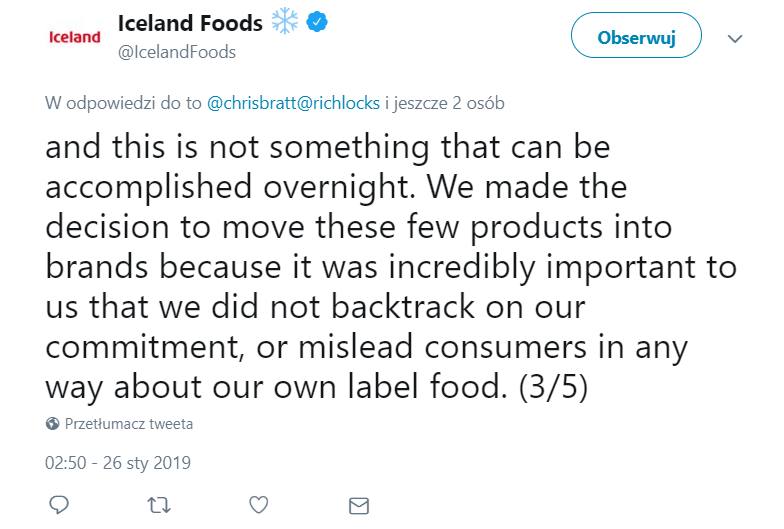Image resolution: width=784 pixels, height=529 pixels.
Task: Click the tweet's first line of text
Action: pos(327,148)
